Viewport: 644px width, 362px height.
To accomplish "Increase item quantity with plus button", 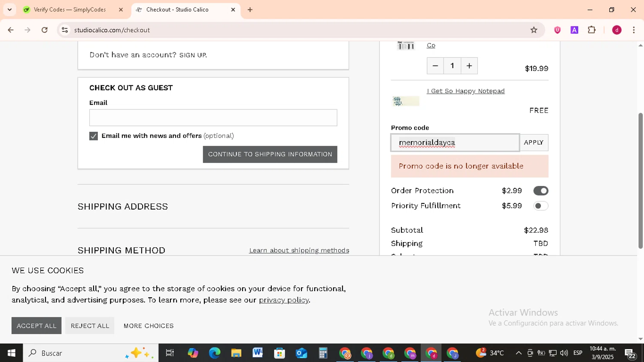I will tap(469, 66).
